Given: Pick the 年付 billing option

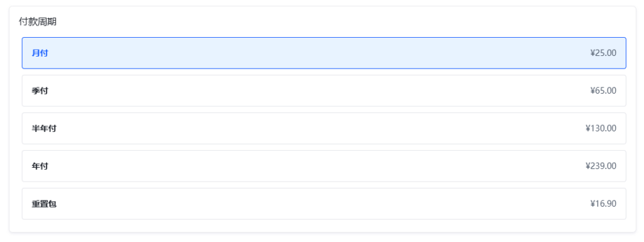Looking at the screenshot, I should (324, 166).
